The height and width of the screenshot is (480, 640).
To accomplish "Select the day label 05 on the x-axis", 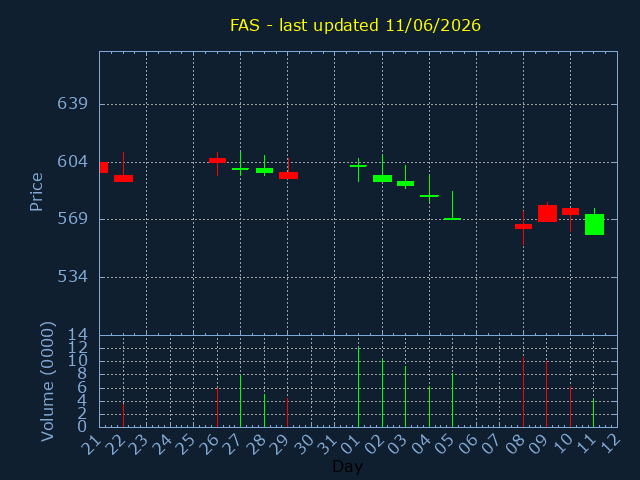I will (444, 444).
